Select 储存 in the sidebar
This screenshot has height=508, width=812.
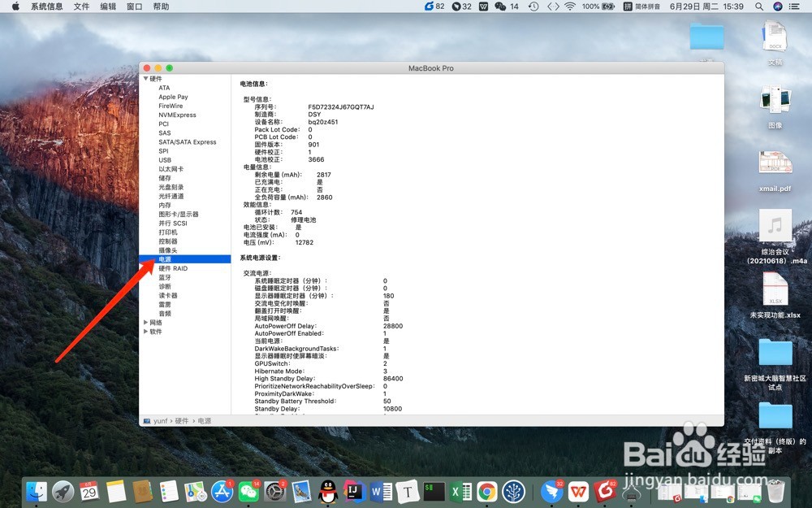(165, 178)
